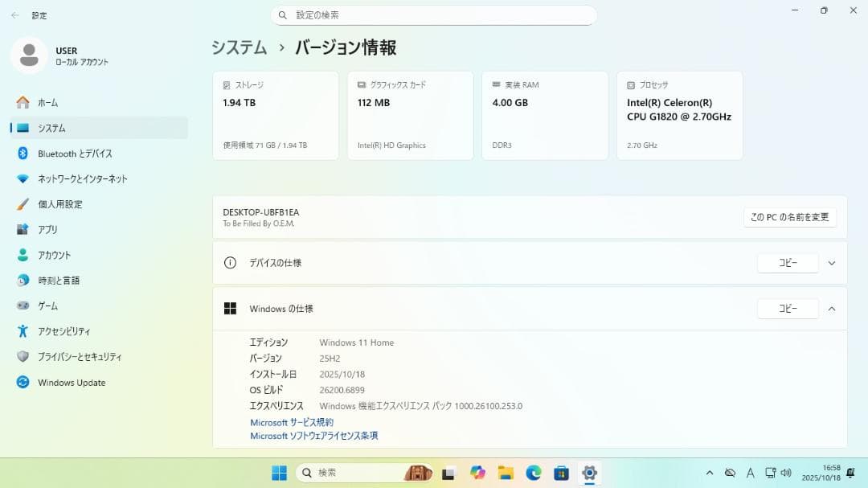The width and height of the screenshot is (868, 488).
Task: Launch Microsoft Edge from the taskbar
Action: pos(532,473)
